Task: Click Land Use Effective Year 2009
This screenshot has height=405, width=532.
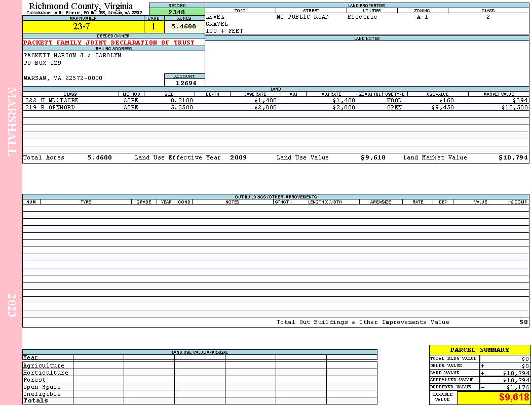Action: pyautogui.click(x=238, y=157)
